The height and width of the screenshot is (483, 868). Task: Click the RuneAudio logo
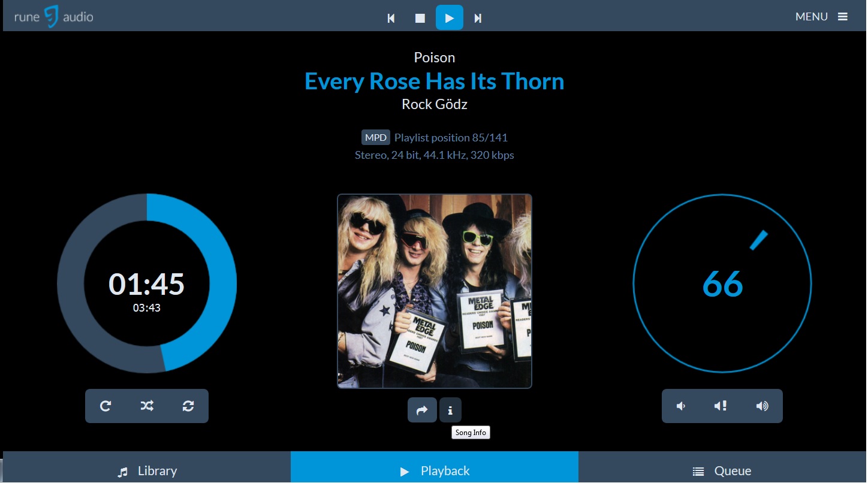pyautogui.click(x=54, y=16)
